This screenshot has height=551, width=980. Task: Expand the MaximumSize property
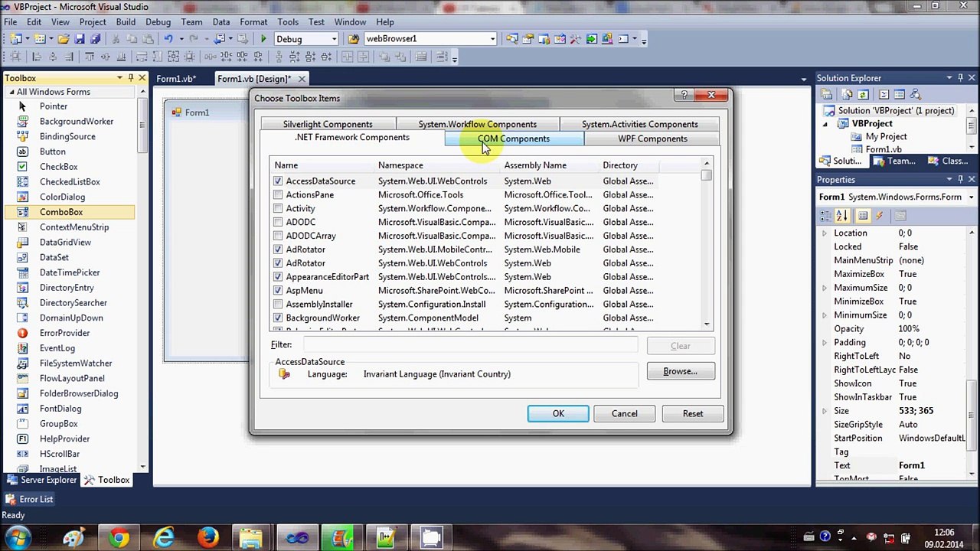[825, 288]
